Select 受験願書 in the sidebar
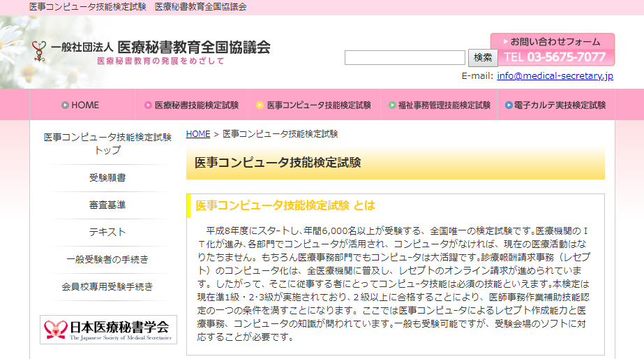This screenshot has height=359, width=644. [x=107, y=177]
